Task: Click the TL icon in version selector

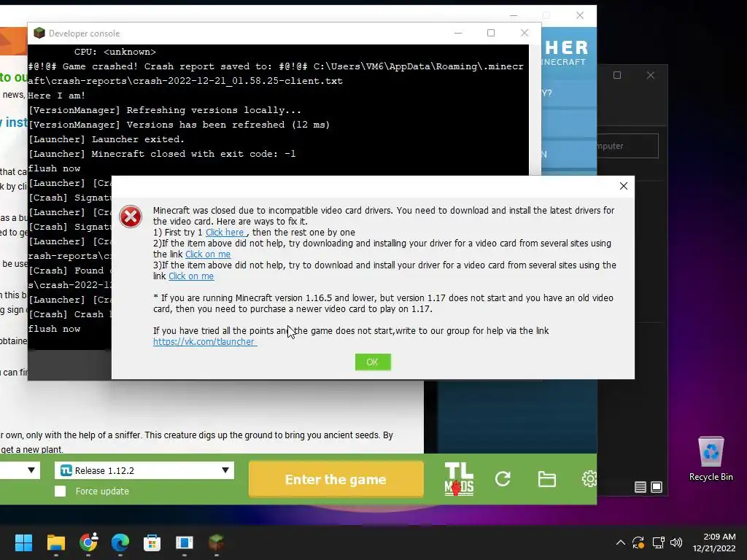Action: coord(66,470)
